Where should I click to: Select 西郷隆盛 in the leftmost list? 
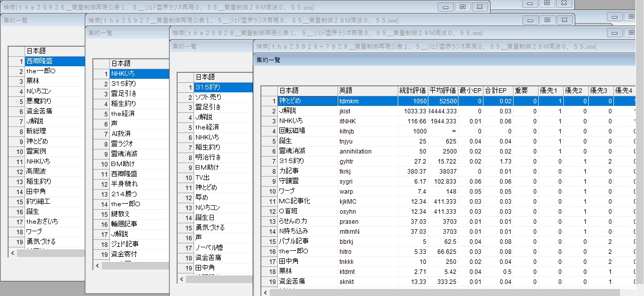click(x=54, y=61)
